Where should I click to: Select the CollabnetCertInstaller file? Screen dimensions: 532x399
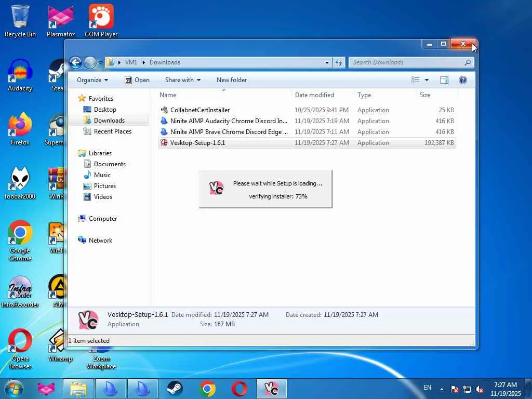pyautogui.click(x=307, y=110)
